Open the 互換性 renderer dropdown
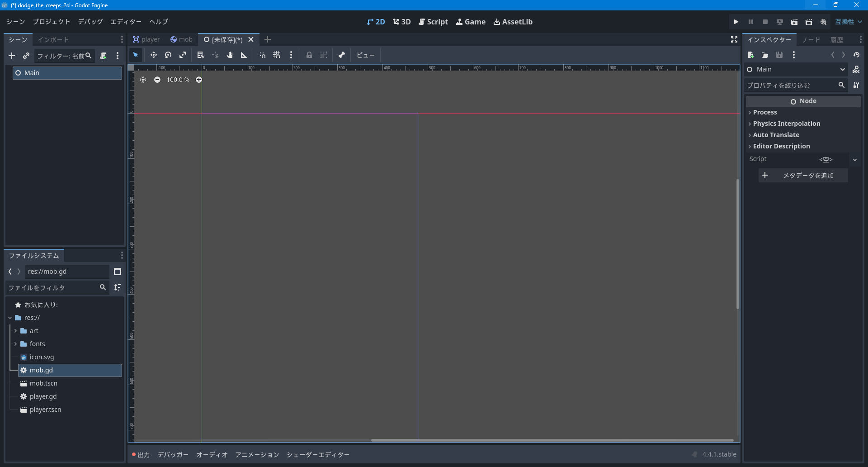Screen dimensions: 868x467 point(849,22)
